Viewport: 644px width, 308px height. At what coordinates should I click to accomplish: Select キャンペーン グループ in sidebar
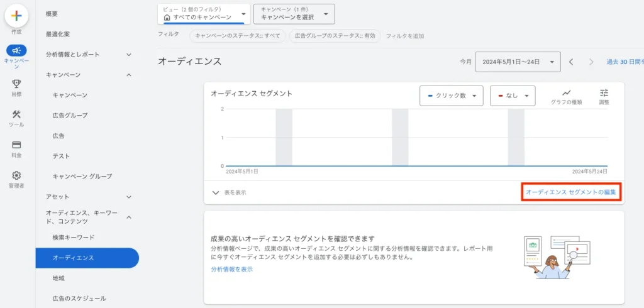coord(82,177)
